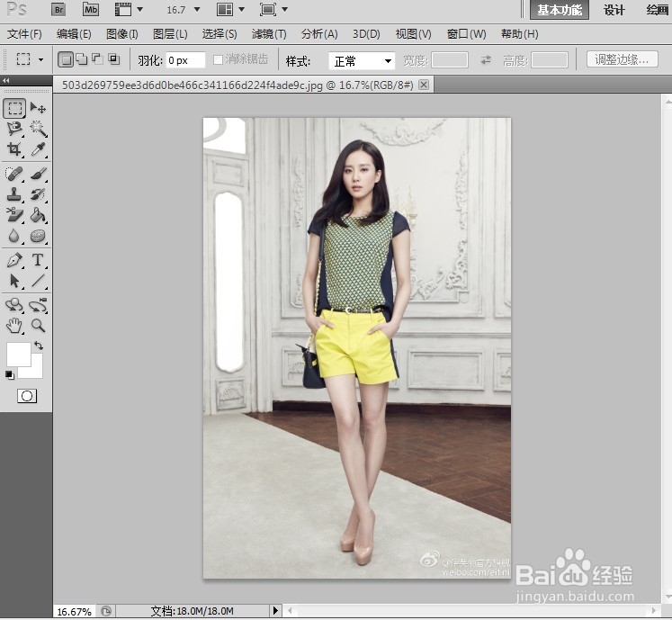Select the Move tool

[x=38, y=108]
